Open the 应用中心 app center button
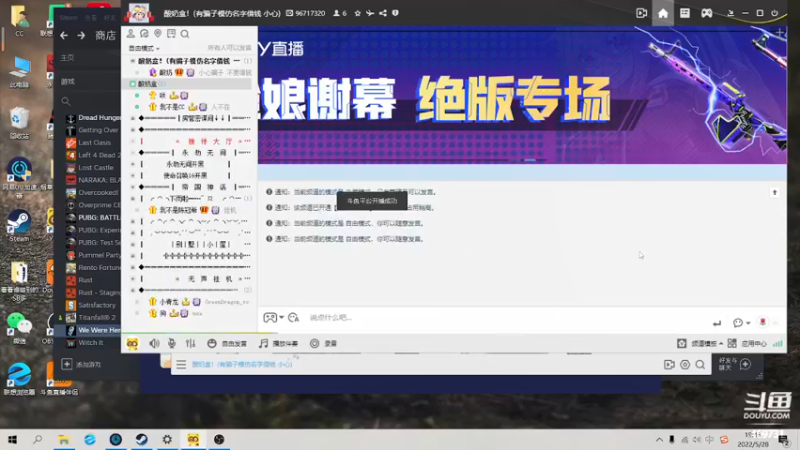The width and height of the screenshot is (800, 450). (x=747, y=343)
